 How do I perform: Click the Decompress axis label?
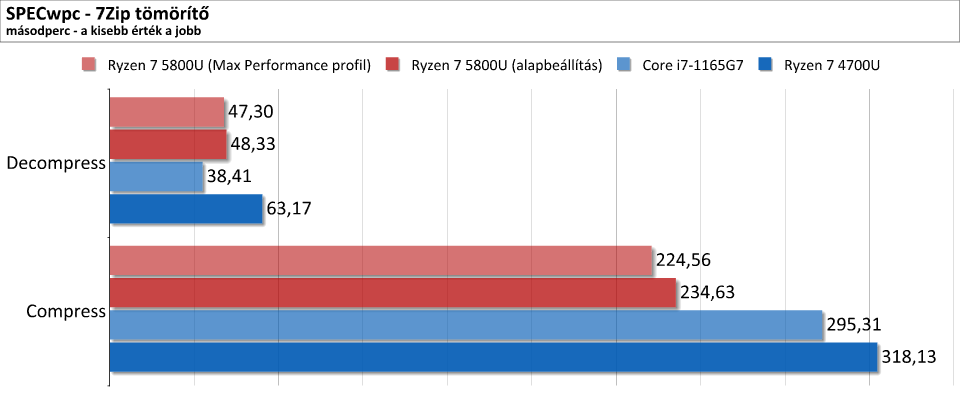point(56,164)
